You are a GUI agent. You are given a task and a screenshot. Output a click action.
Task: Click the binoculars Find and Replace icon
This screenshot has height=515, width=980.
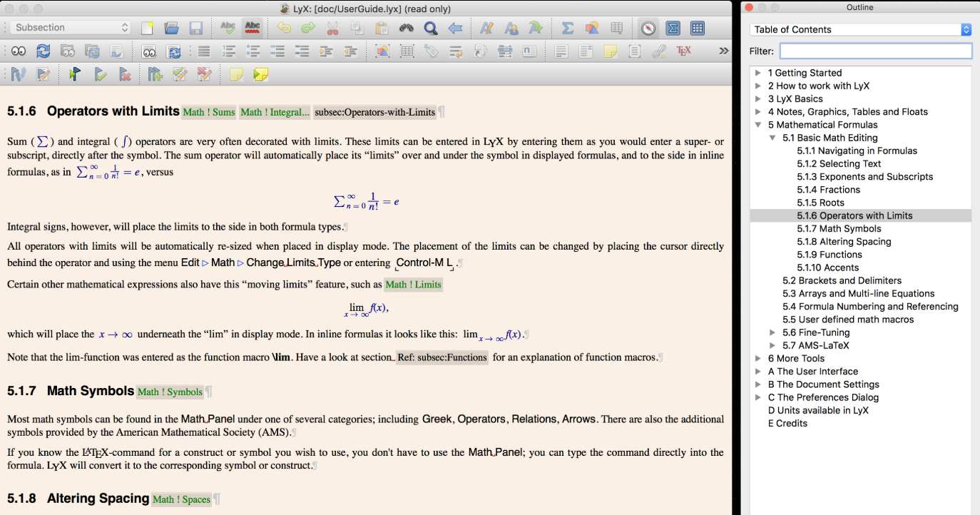[407, 28]
